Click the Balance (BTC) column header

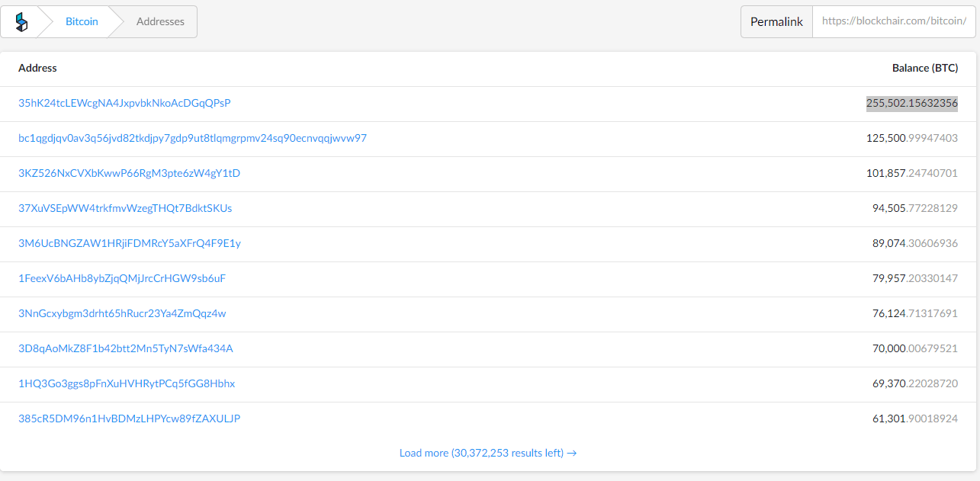924,68
